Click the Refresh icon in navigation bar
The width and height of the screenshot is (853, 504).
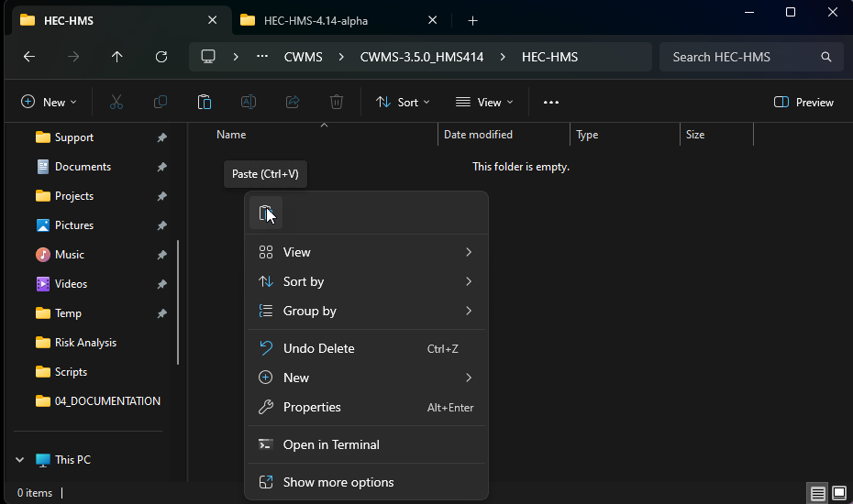(x=161, y=57)
